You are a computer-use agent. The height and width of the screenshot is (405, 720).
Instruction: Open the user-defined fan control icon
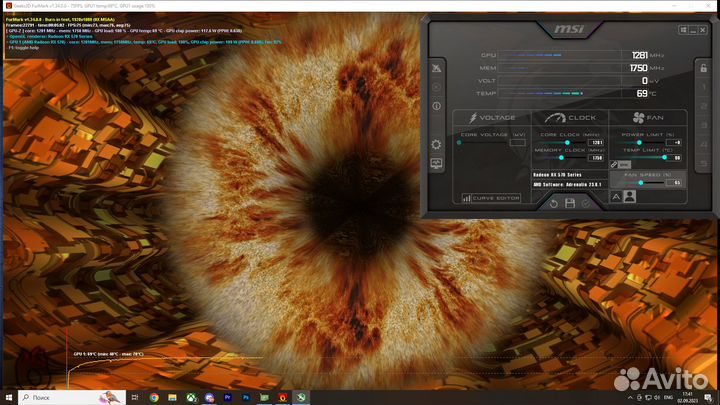(x=630, y=197)
